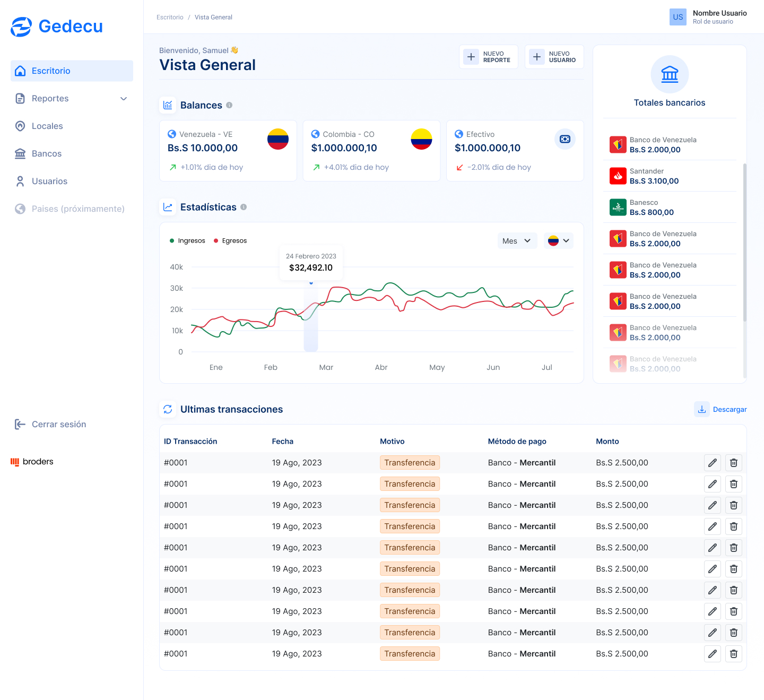The width and height of the screenshot is (764, 700).
Task: Click the cash icon on Efectivo card
Action: pos(565,139)
